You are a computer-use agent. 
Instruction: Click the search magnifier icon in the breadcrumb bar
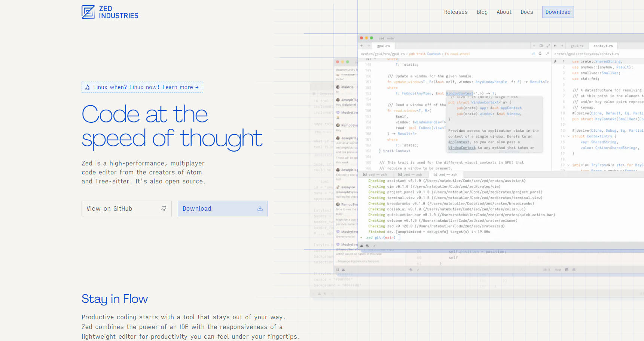point(540,54)
